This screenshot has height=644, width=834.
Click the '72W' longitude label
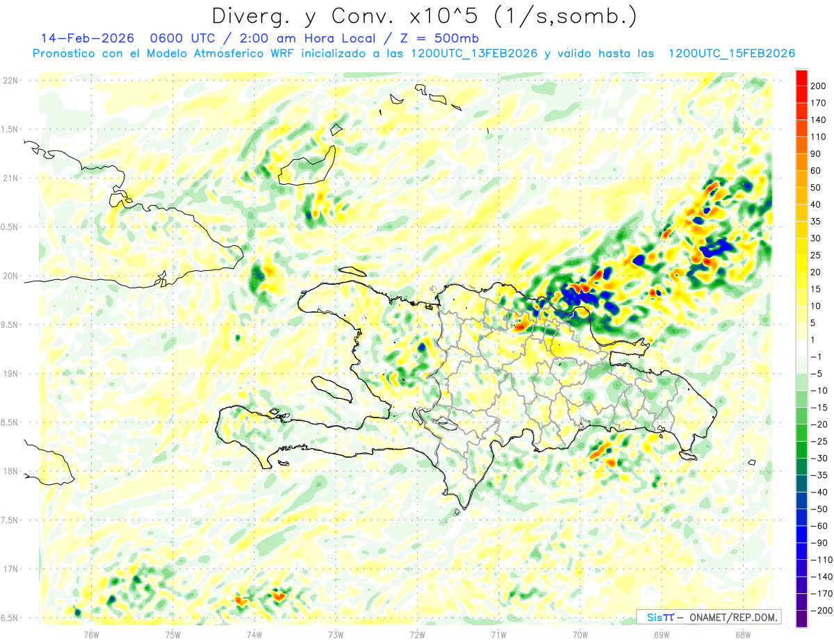[x=417, y=634]
